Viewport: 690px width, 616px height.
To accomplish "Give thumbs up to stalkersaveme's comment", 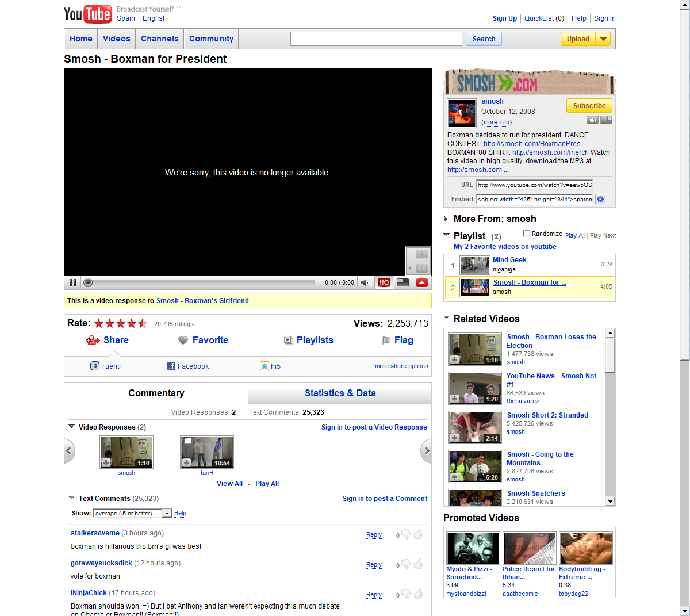I will click(419, 534).
